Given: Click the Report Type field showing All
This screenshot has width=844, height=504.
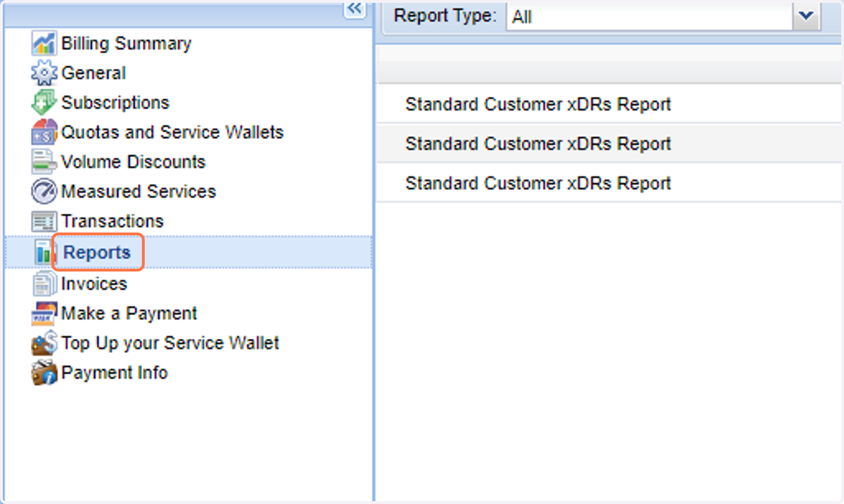Looking at the screenshot, I should 650,16.
